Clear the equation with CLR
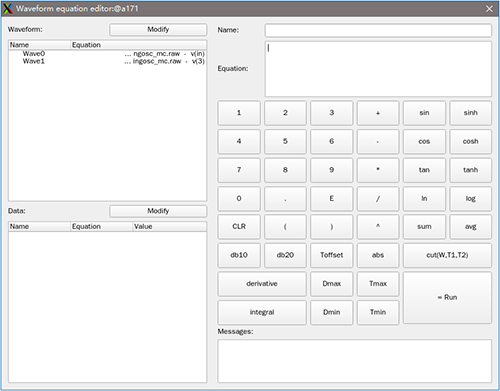Screen dimensions: 500x391 coord(239,227)
